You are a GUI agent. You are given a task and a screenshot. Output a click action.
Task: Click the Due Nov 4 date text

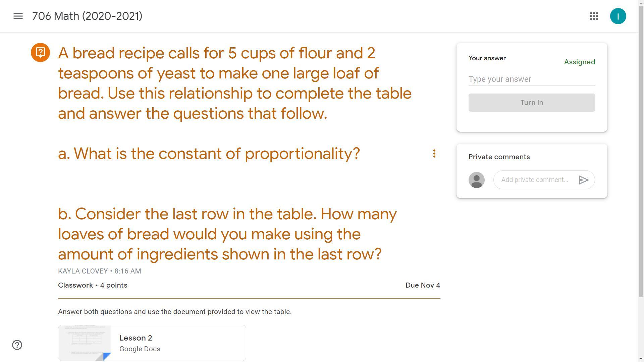coord(423,285)
